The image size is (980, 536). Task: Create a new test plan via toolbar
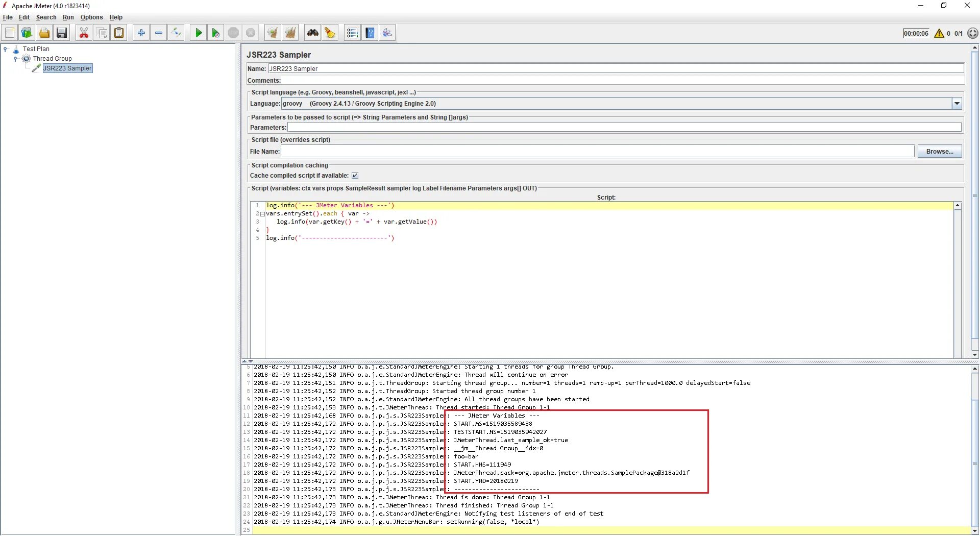pos(10,33)
